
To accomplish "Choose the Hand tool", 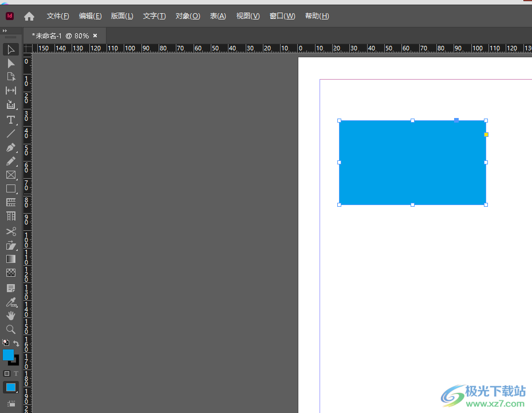I will [x=10, y=316].
